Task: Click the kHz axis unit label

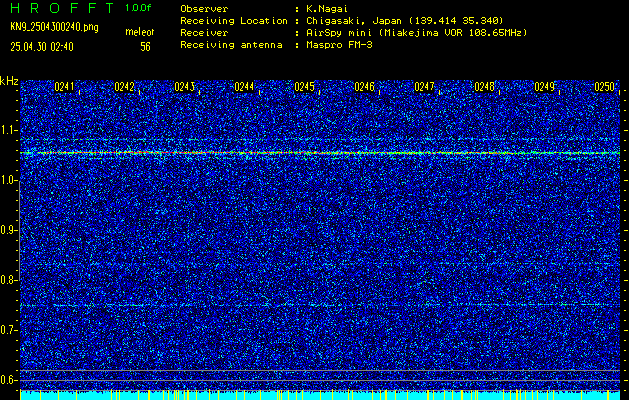Action: point(9,81)
